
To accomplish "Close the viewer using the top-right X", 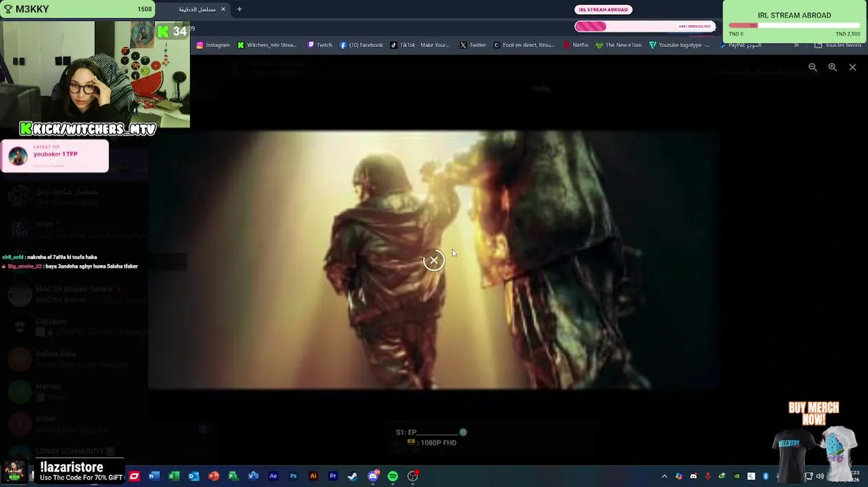I will point(852,68).
